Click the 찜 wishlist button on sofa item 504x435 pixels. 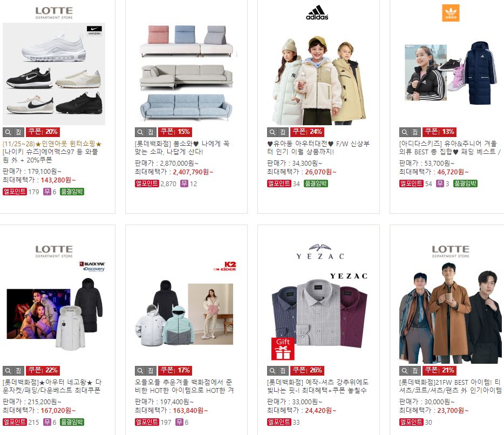click(151, 132)
